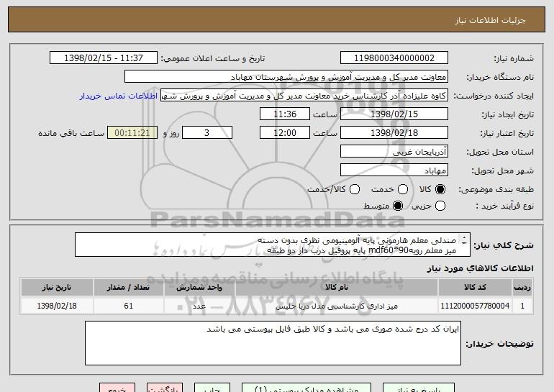Click the شرح کلی نیاز text area

pos(273,245)
